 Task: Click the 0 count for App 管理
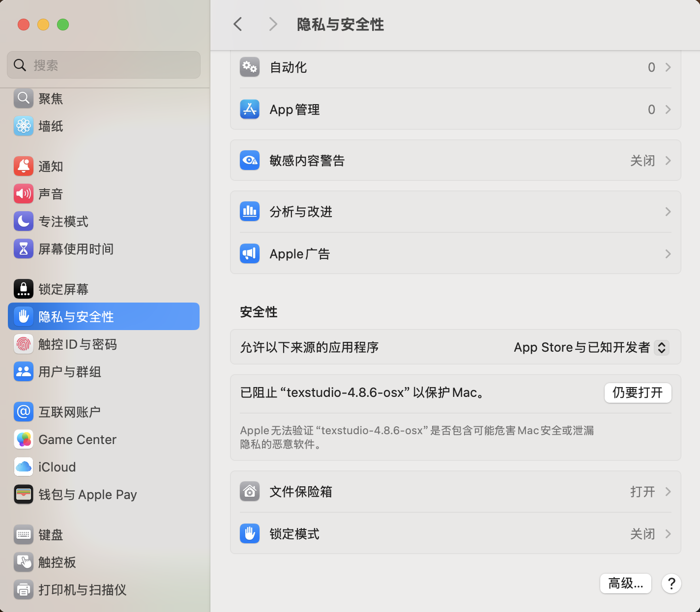[x=651, y=110]
